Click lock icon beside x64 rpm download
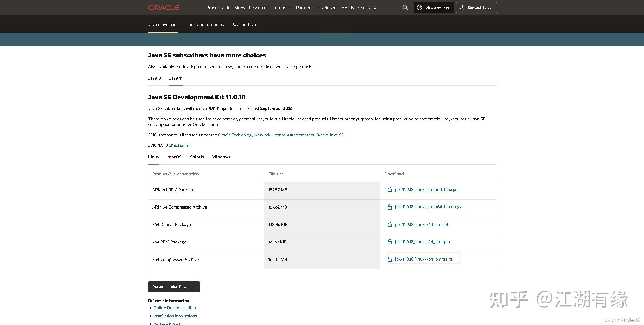Image resolution: width=644 pixels, height=325 pixels. [x=390, y=242]
